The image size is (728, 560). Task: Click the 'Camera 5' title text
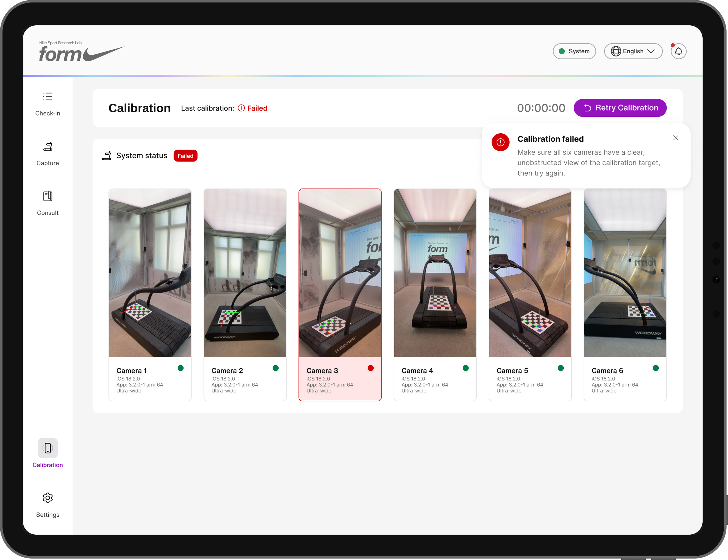point(512,371)
